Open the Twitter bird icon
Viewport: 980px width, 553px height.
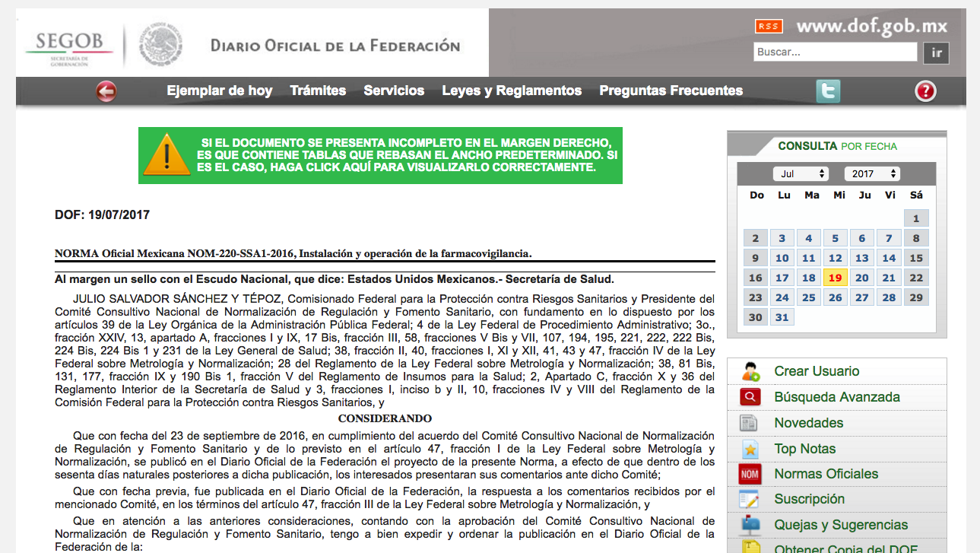pos(828,91)
